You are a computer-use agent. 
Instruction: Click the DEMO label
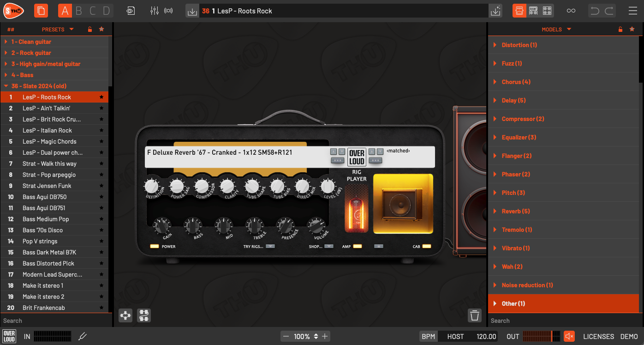(629, 336)
